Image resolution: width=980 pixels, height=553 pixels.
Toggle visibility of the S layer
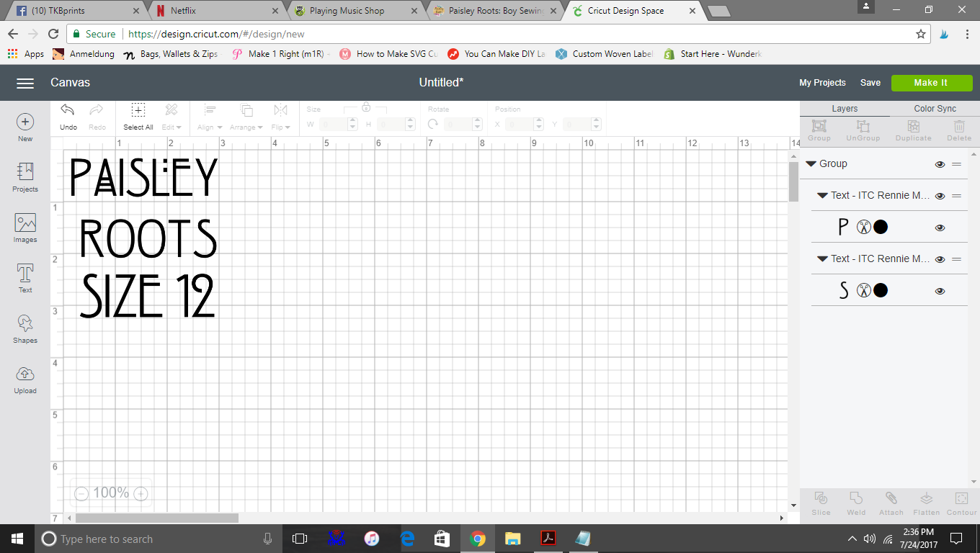940,291
